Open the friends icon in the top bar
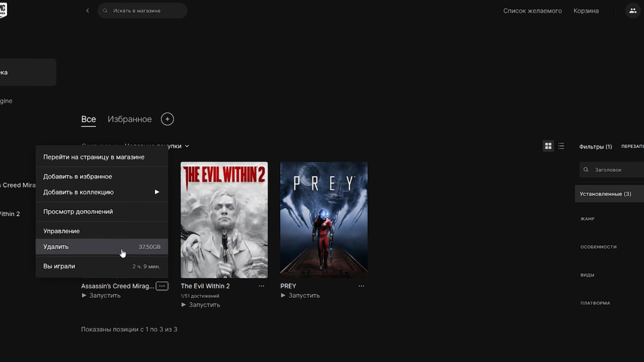 pos(633,11)
